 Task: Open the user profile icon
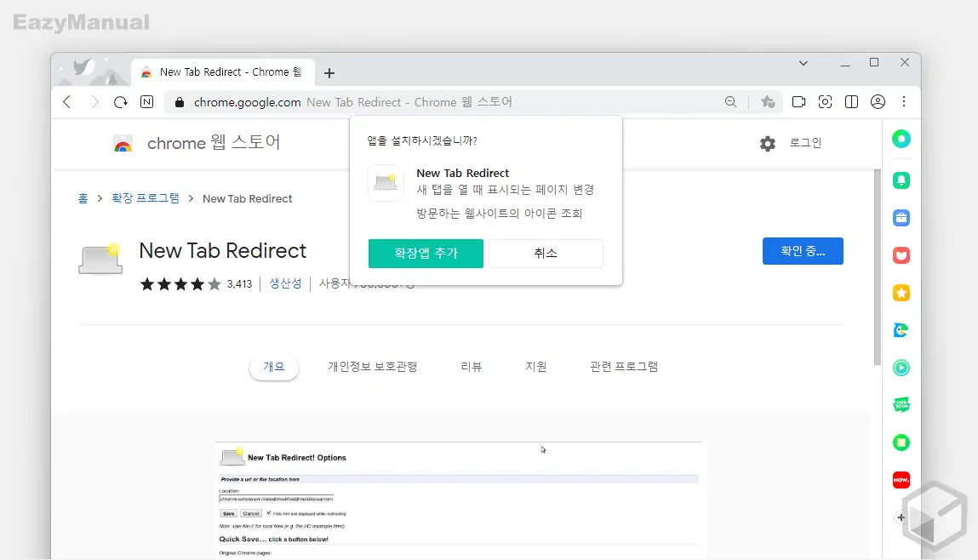[878, 101]
